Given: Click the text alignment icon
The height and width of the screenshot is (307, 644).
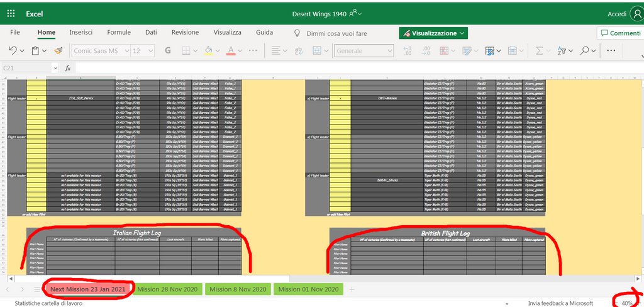Looking at the screenshot, I should [x=275, y=50].
